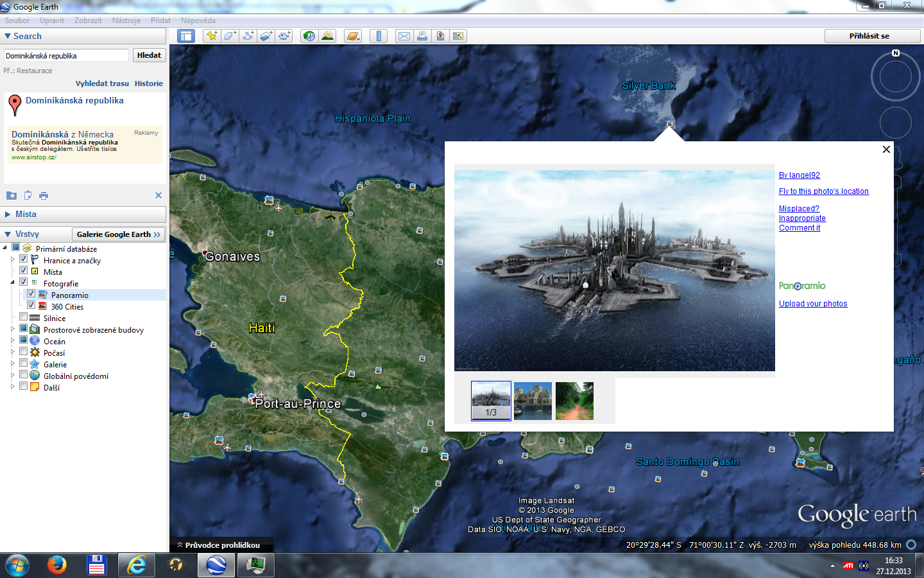The width and height of the screenshot is (924, 578).
Task: Collapse the Fotografie tree node
Action: (13, 283)
